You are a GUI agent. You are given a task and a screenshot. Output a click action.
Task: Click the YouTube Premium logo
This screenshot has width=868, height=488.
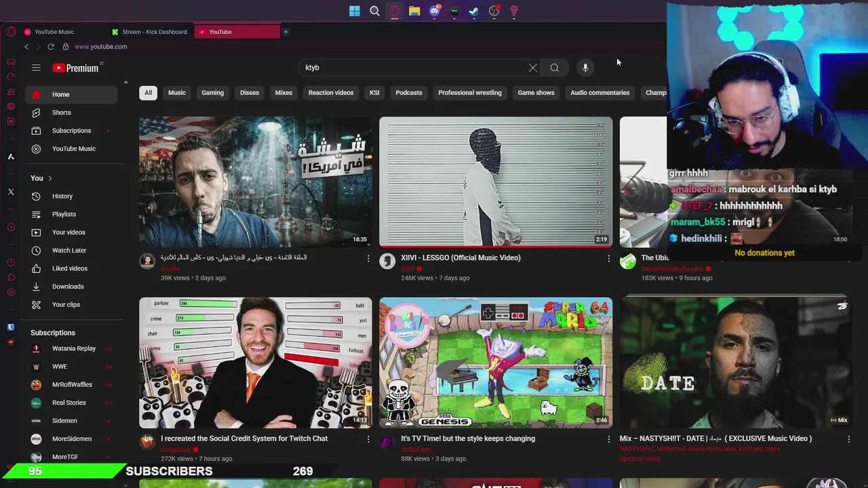[x=77, y=68]
